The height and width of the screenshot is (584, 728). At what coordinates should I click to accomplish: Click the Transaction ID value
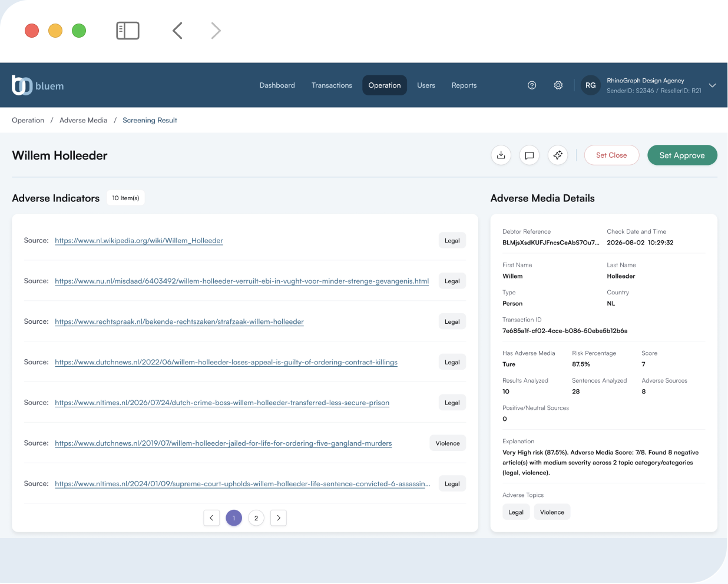coord(565,331)
